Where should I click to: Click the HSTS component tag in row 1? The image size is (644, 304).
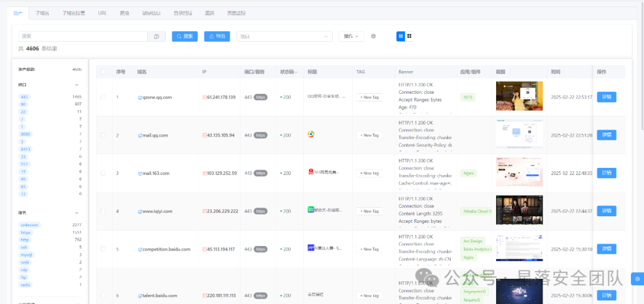468,97
